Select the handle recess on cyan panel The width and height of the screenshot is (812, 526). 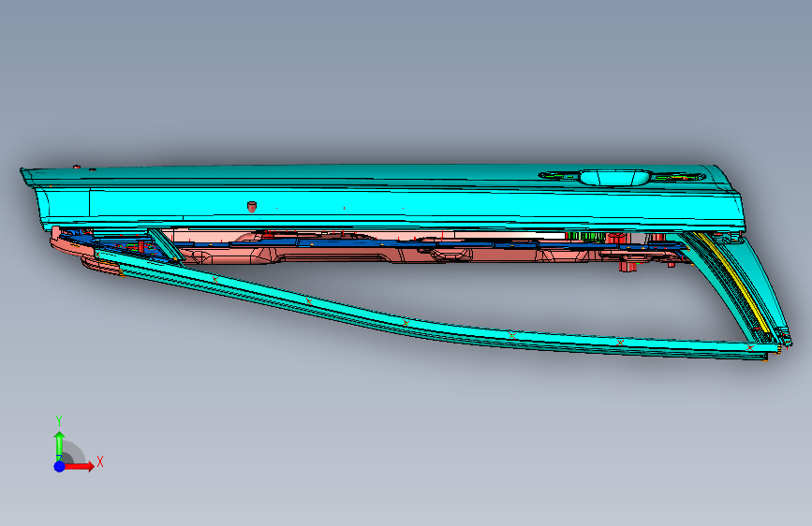click(614, 178)
